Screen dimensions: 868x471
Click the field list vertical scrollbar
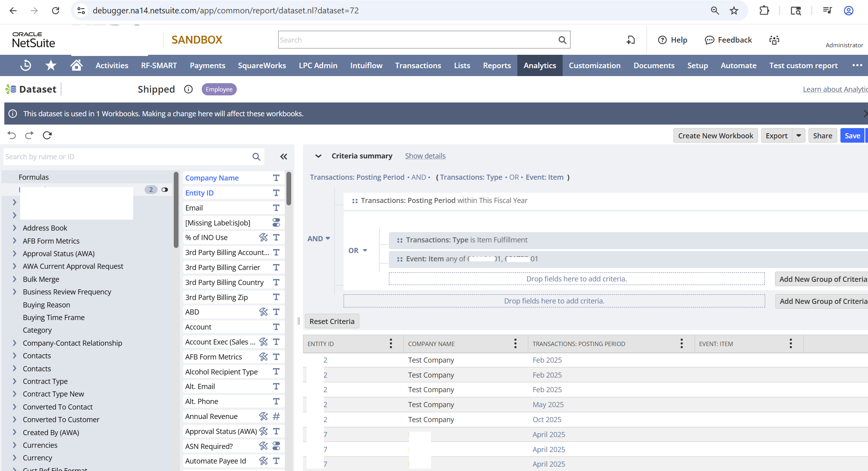289,189
